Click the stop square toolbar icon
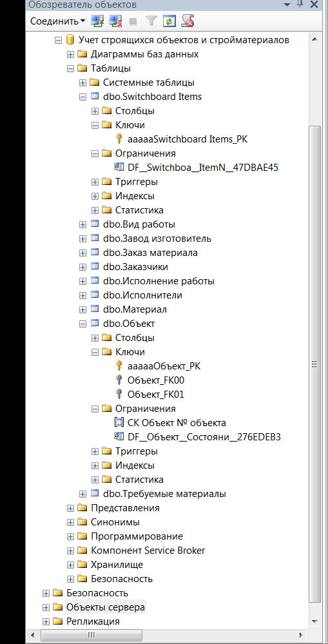The image size is (328, 644). pos(133,21)
